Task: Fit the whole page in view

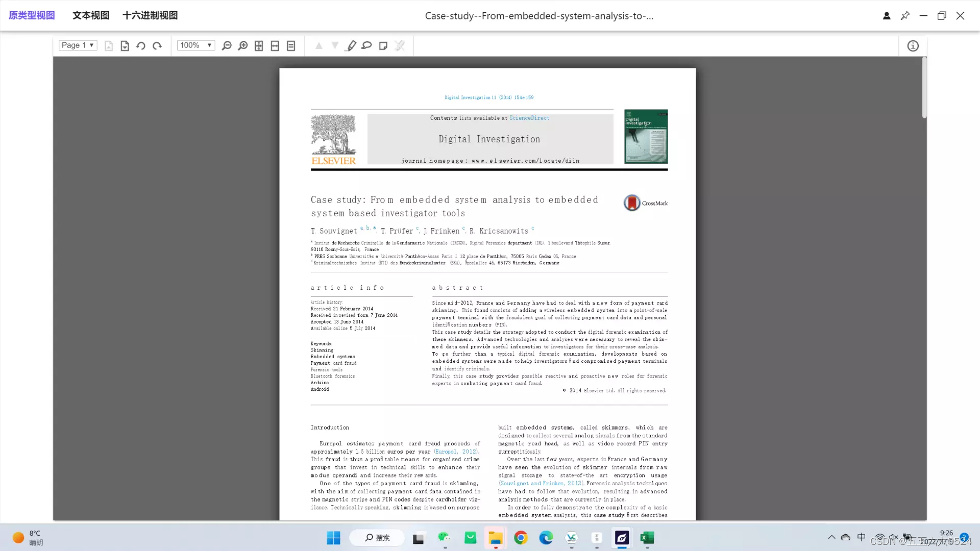Action: pyautogui.click(x=259, y=46)
